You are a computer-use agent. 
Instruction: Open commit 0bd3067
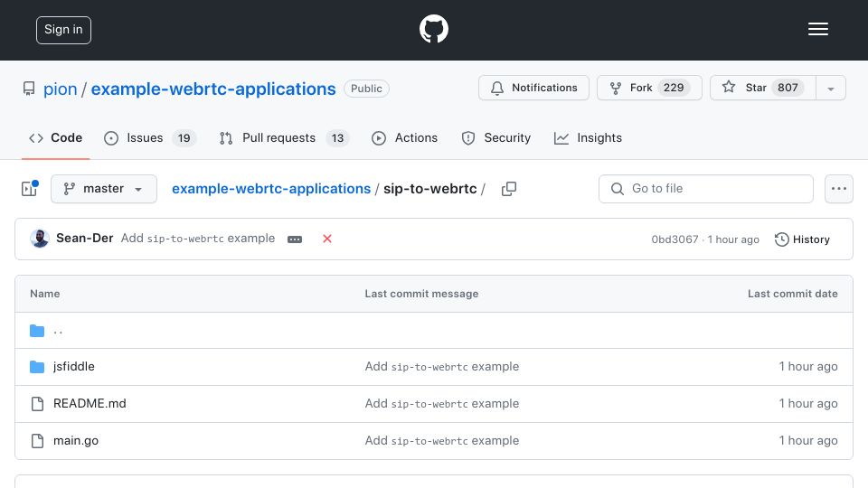[675, 239]
